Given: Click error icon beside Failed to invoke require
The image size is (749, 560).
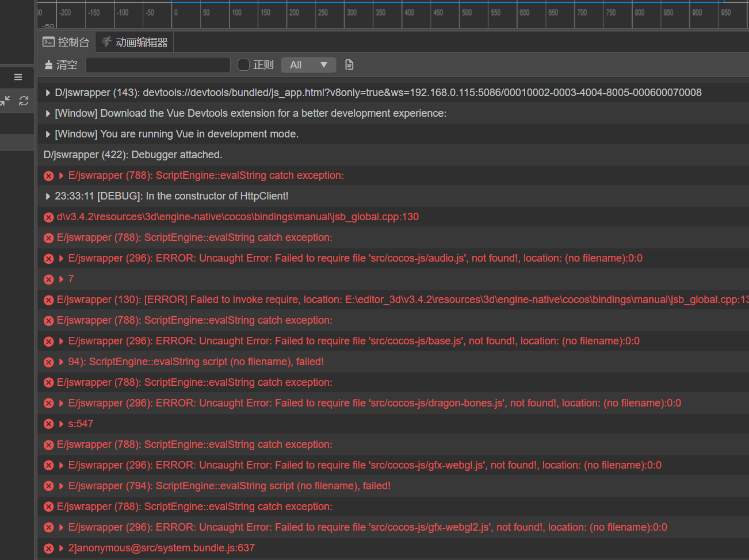Looking at the screenshot, I should [49, 300].
